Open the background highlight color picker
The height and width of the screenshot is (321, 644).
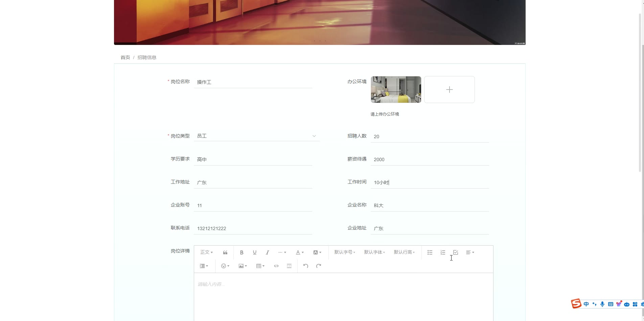pyautogui.click(x=317, y=252)
